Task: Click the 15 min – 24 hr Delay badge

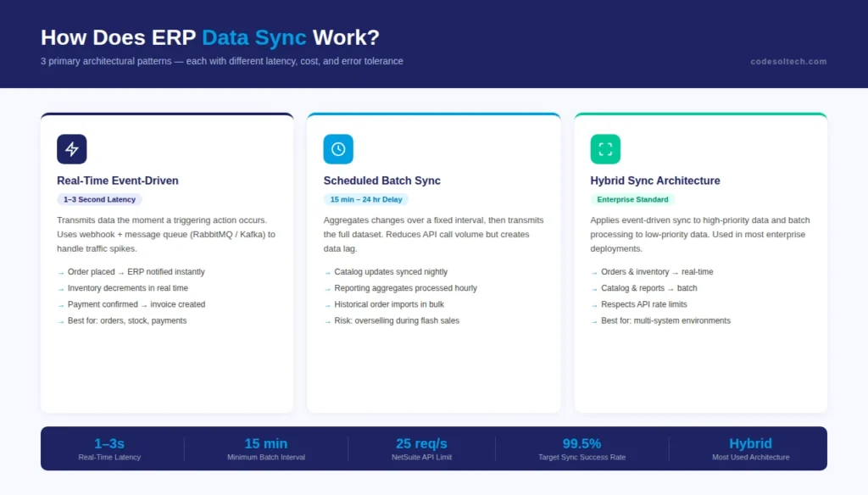Action: point(366,199)
